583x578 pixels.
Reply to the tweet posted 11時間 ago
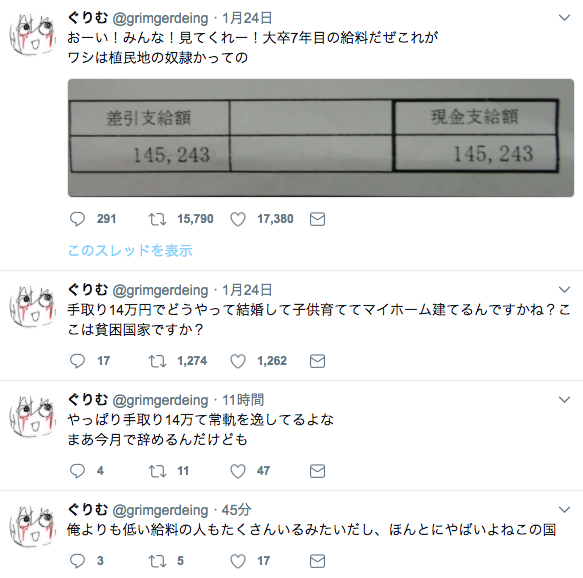coord(77,471)
